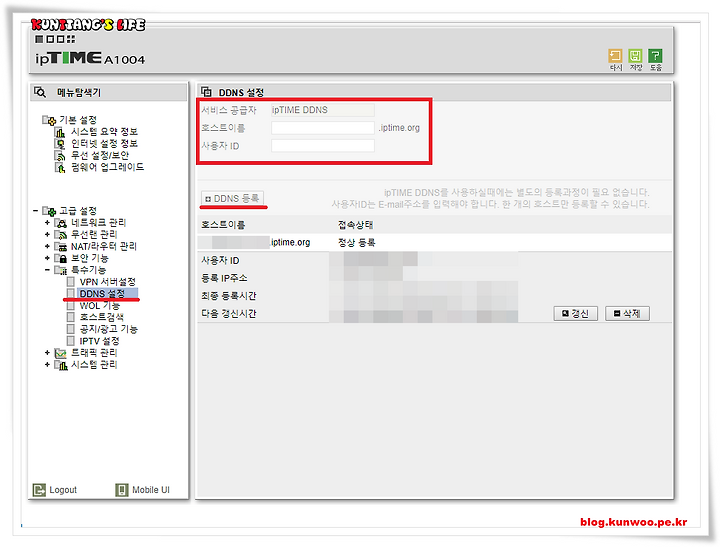The width and height of the screenshot is (720, 547).
Task: Click the DDNS 등록 button
Action: pyautogui.click(x=232, y=198)
